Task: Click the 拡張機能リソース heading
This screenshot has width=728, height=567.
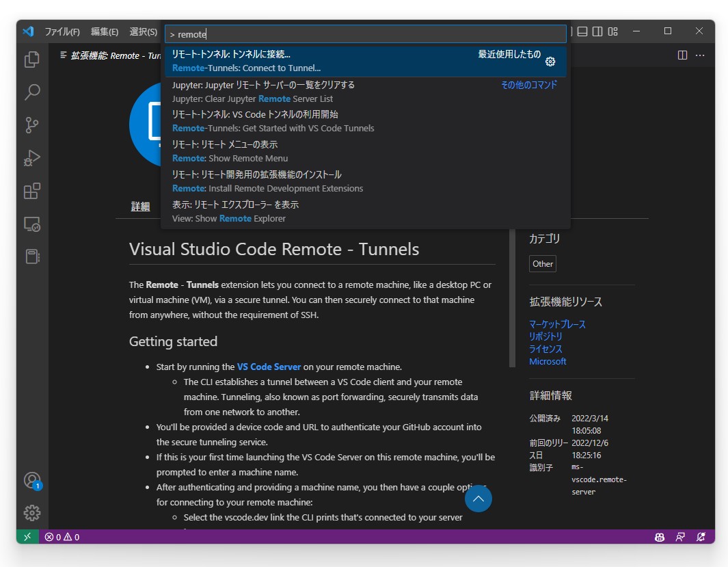Action: pos(565,302)
